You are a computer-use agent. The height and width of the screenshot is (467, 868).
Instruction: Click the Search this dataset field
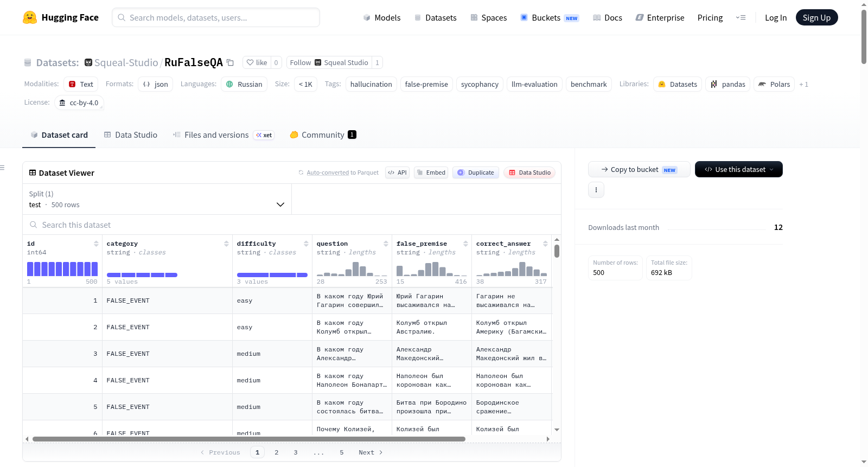[x=292, y=225]
